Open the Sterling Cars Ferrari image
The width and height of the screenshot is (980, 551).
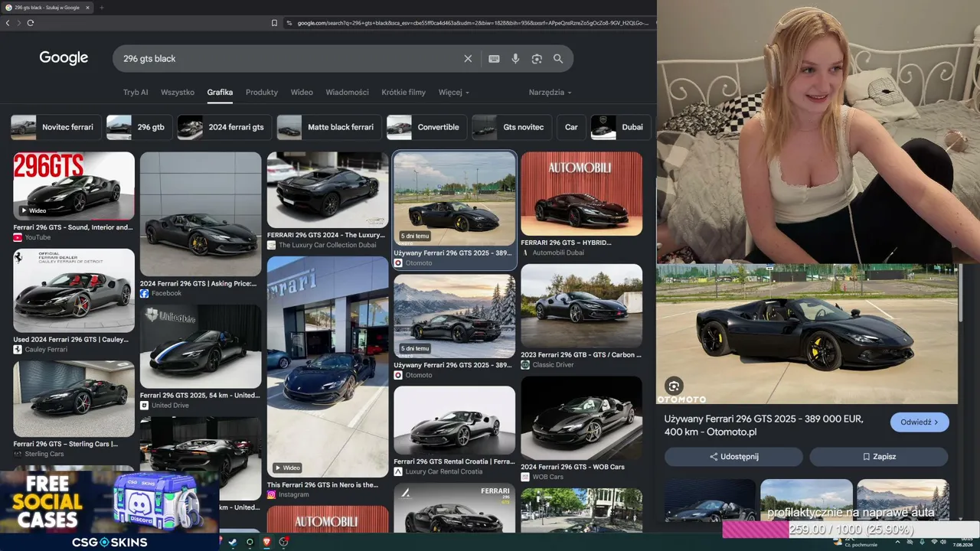73,399
